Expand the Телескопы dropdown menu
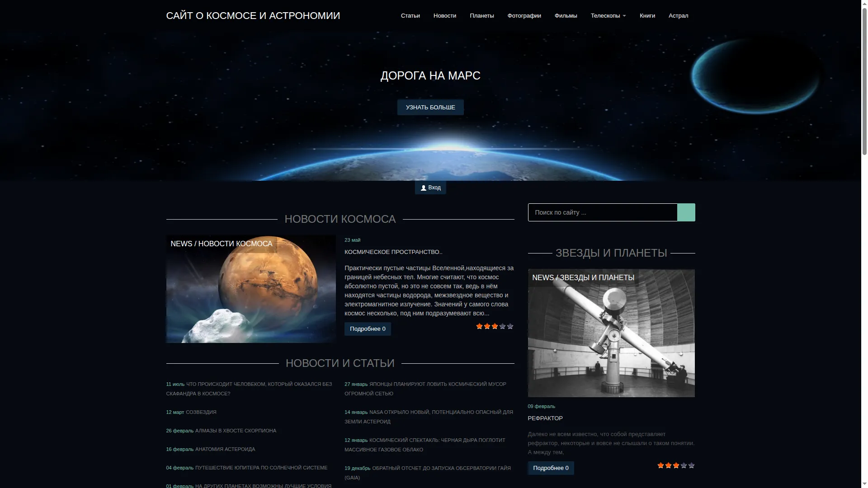Viewport: 868px width, 488px height. point(608,16)
